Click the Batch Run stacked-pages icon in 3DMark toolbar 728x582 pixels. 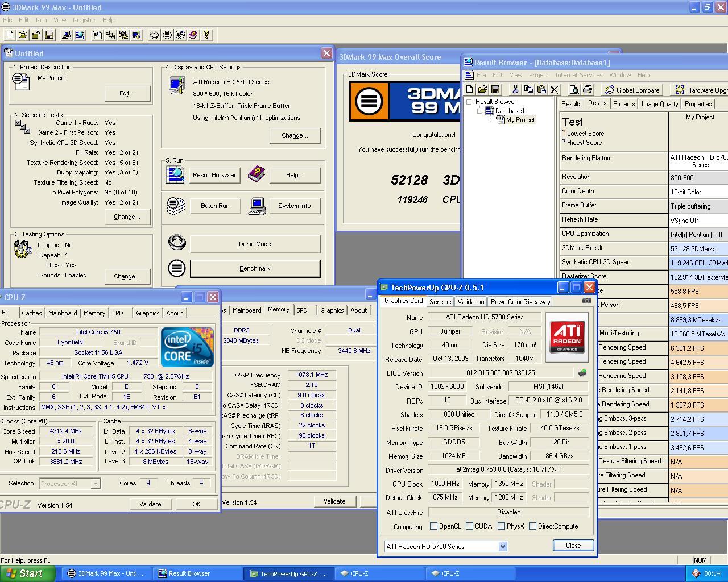click(x=180, y=35)
